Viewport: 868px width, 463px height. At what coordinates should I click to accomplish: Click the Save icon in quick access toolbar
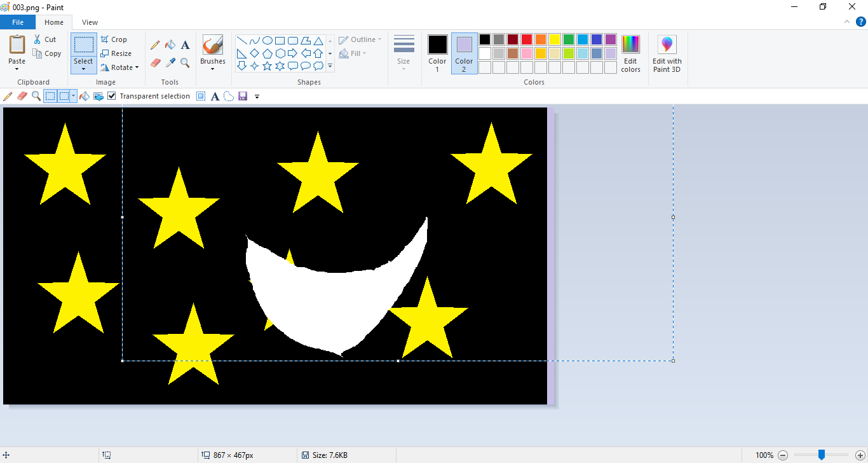point(243,96)
